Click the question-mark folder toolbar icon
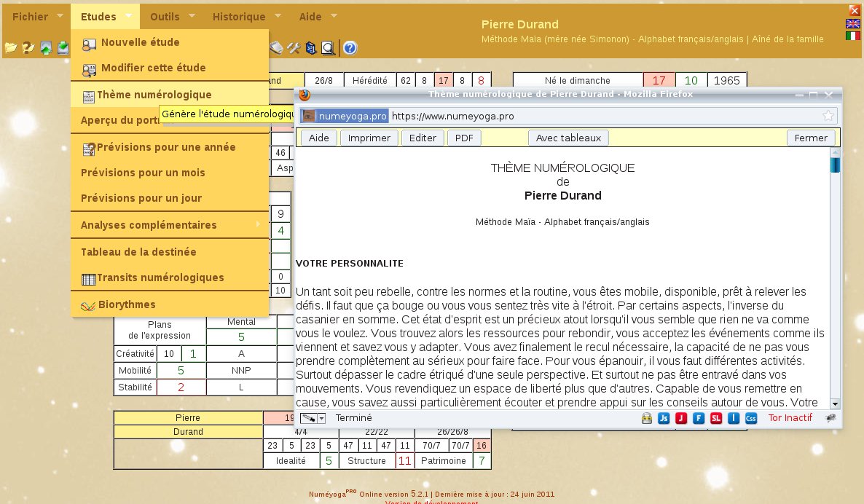864x504 pixels. pyautogui.click(x=28, y=48)
